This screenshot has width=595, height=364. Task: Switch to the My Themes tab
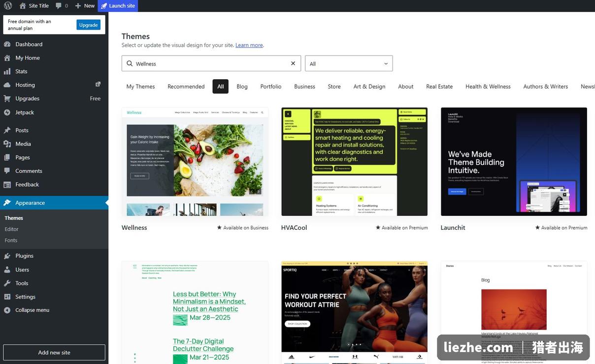[x=140, y=87]
